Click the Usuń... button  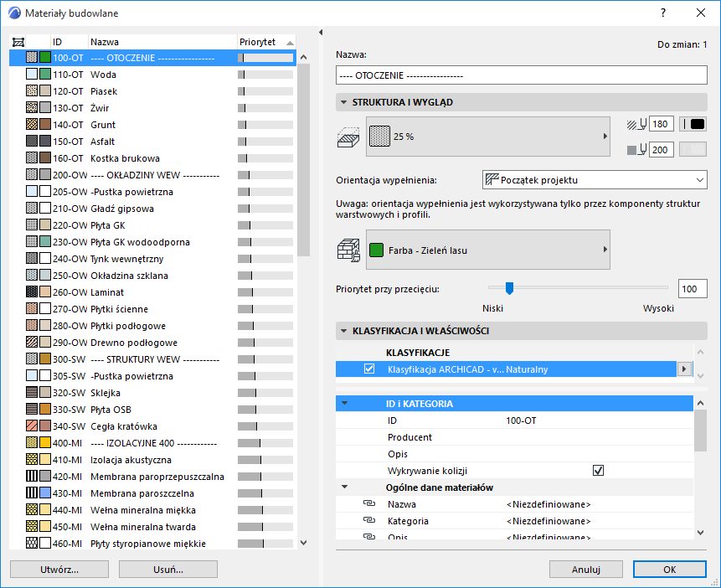(x=167, y=569)
